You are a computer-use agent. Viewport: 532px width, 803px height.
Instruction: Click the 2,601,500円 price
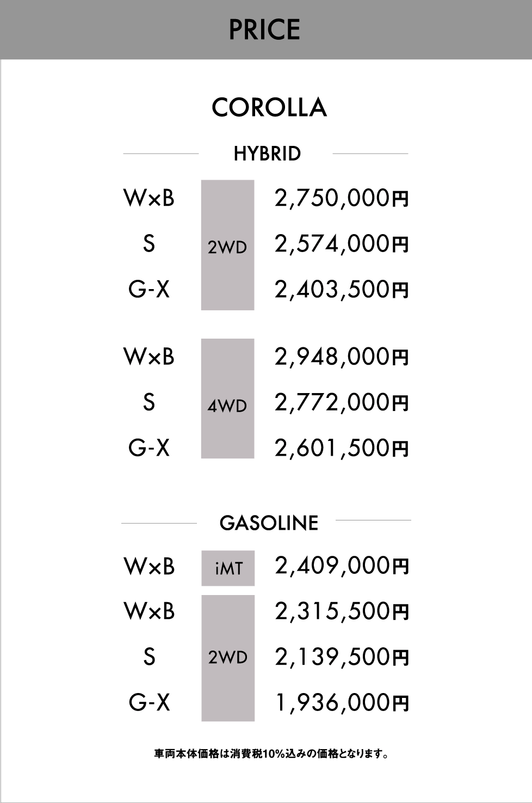tap(342, 449)
